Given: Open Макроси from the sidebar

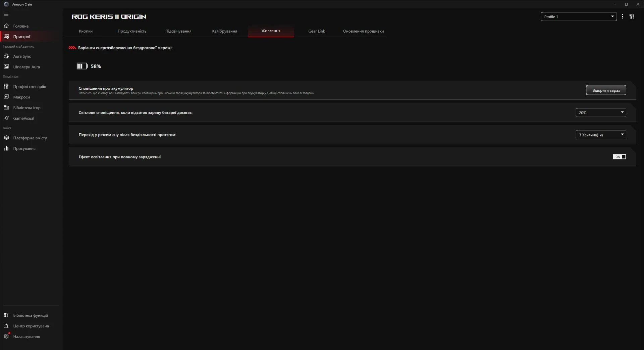Looking at the screenshot, I should 21,97.
